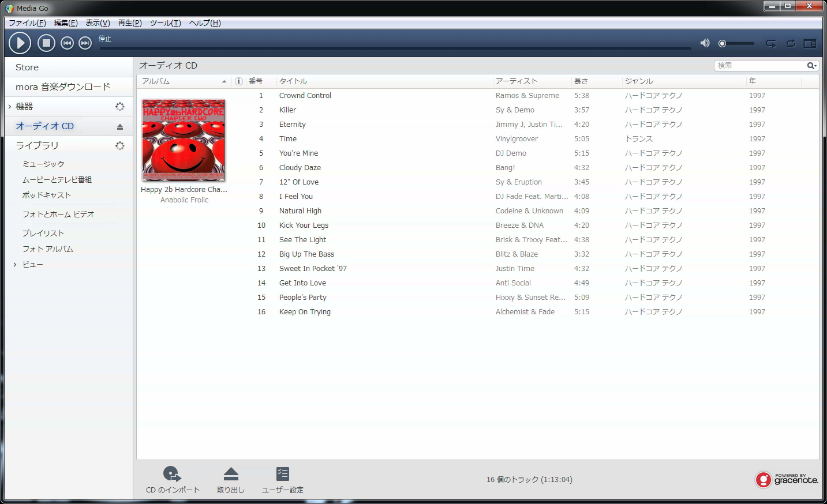
Task: Click the Gracenote logo
Action: [x=787, y=479]
